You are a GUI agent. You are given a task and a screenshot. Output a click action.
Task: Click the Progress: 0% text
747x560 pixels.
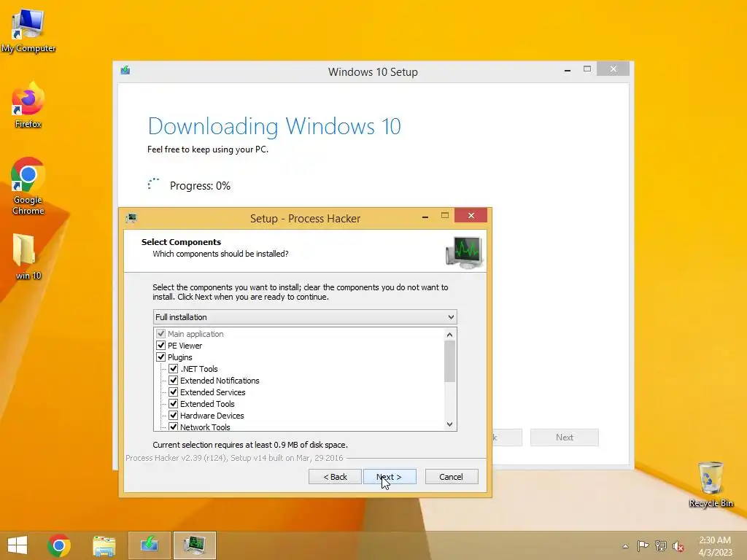pyautogui.click(x=200, y=186)
